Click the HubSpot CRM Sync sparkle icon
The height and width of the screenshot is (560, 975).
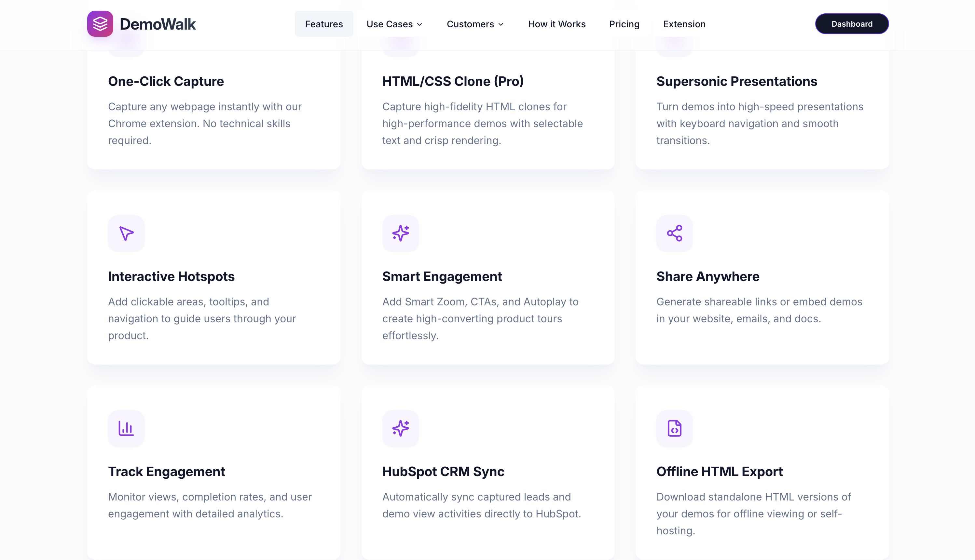coord(400,428)
